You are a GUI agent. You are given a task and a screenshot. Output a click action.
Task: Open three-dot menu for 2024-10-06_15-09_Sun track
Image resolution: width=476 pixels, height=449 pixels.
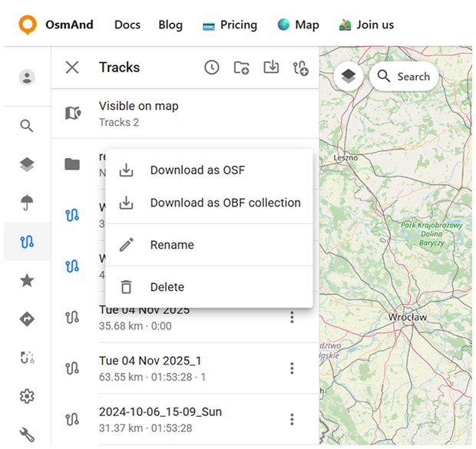(x=292, y=419)
